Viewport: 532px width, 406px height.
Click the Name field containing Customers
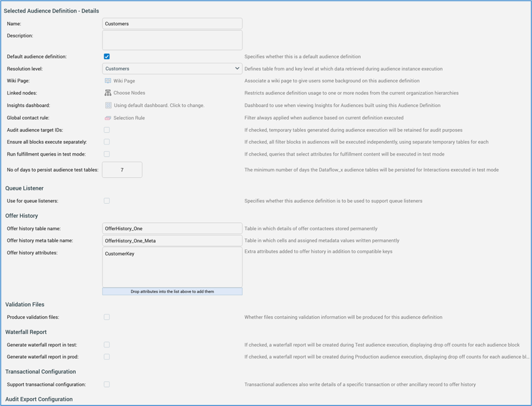[x=172, y=24]
